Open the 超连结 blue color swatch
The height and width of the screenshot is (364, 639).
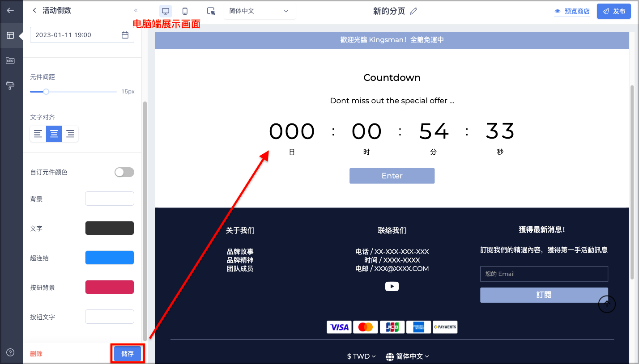pos(110,258)
